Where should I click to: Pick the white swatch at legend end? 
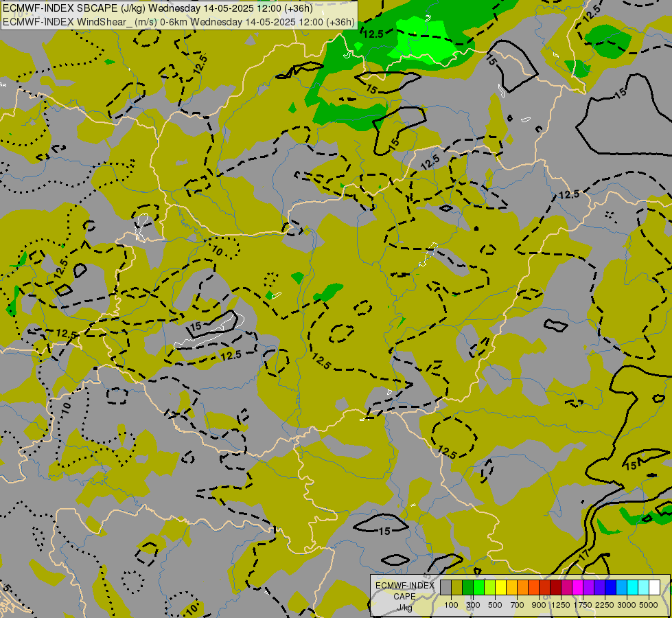pos(654,588)
